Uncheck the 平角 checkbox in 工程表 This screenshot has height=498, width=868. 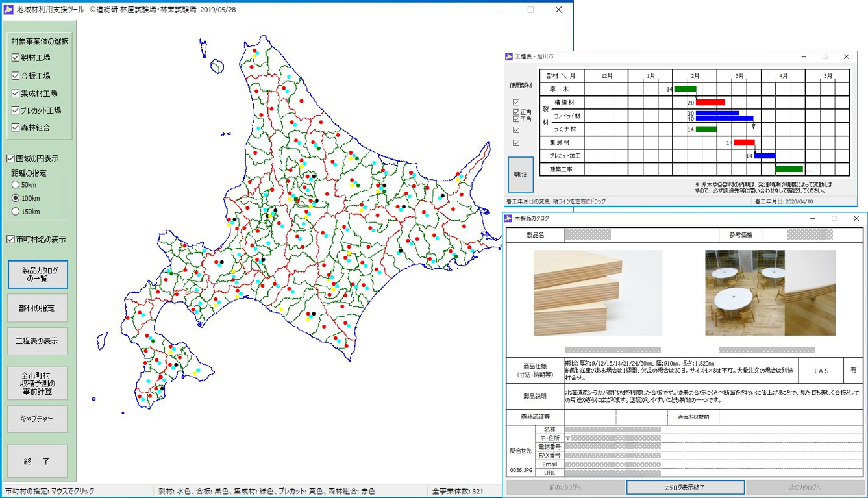click(x=516, y=119)
